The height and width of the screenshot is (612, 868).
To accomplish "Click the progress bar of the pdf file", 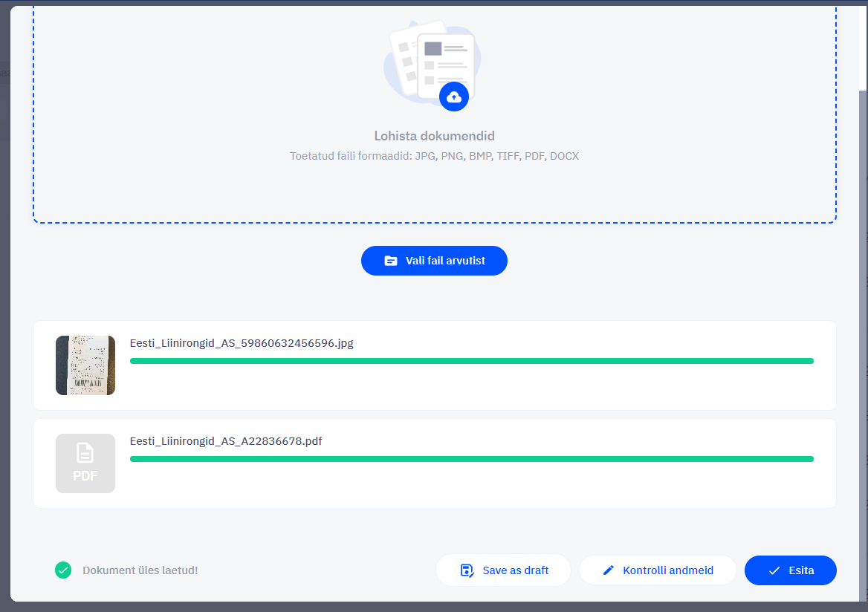I will [472, 459].
